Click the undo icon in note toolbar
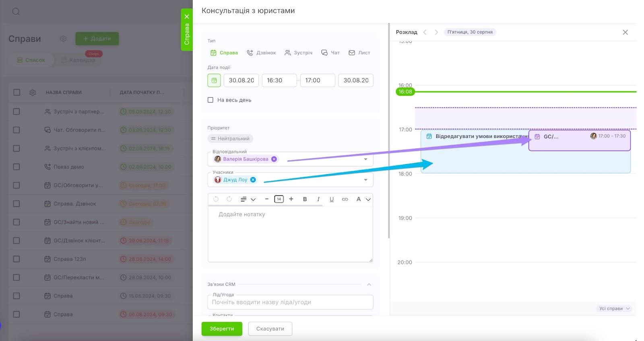The width and height of the screenshot is (644, 341). point(216,199)
